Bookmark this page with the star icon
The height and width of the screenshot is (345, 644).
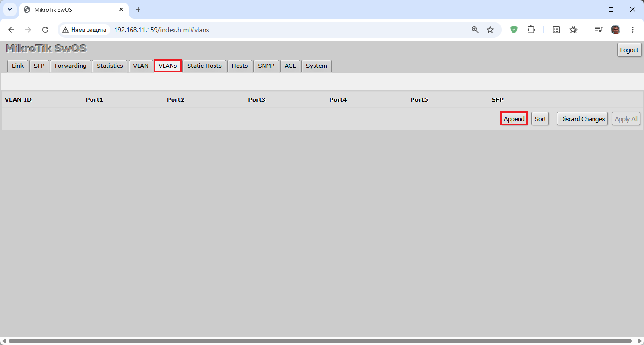tap(490, 30)
